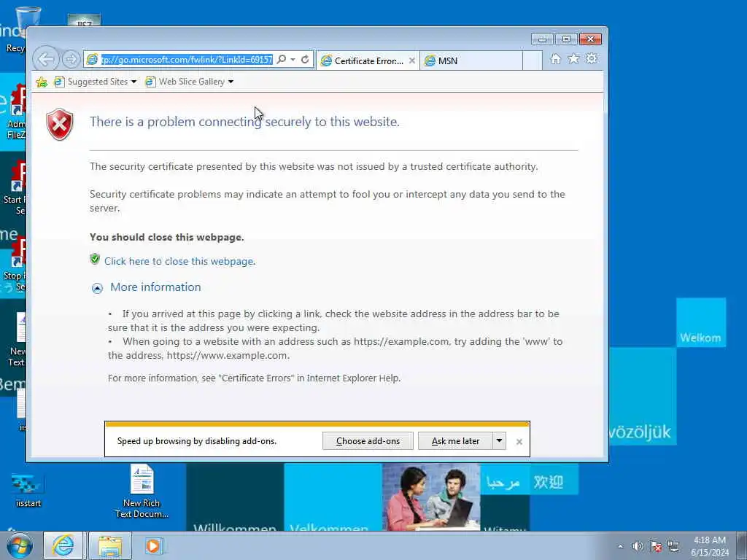Click the Home icon in Internet Explorer
Viewport: 747px width, 560px height.
(x=555, y=59)
